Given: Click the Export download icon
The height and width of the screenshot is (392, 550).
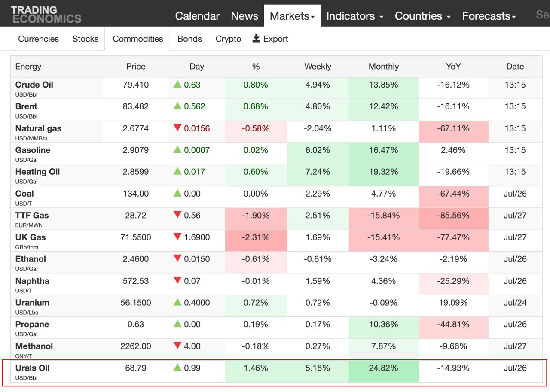Looking at the screenshot, I should coord(257,39).
